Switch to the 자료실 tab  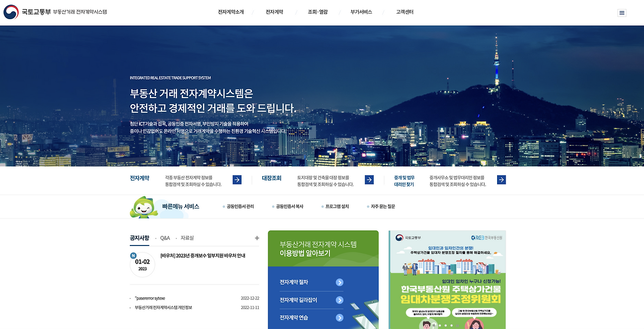[x=188, y=237]
